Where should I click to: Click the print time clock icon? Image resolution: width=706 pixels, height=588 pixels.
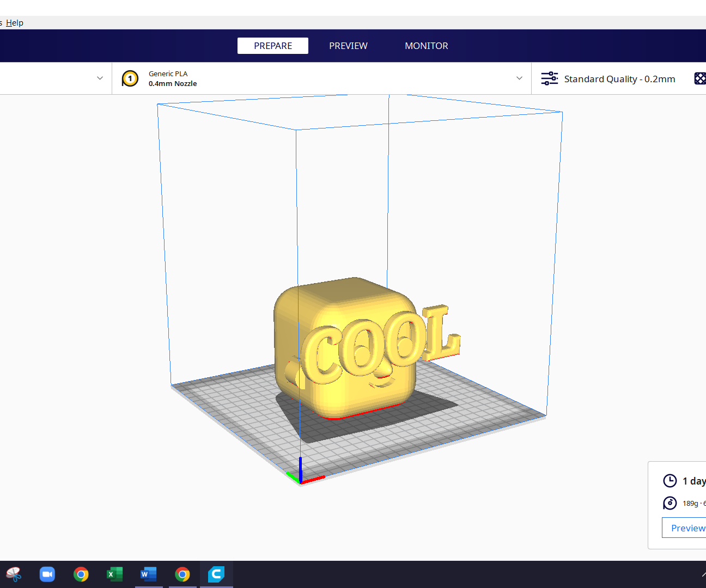[670, 481]
